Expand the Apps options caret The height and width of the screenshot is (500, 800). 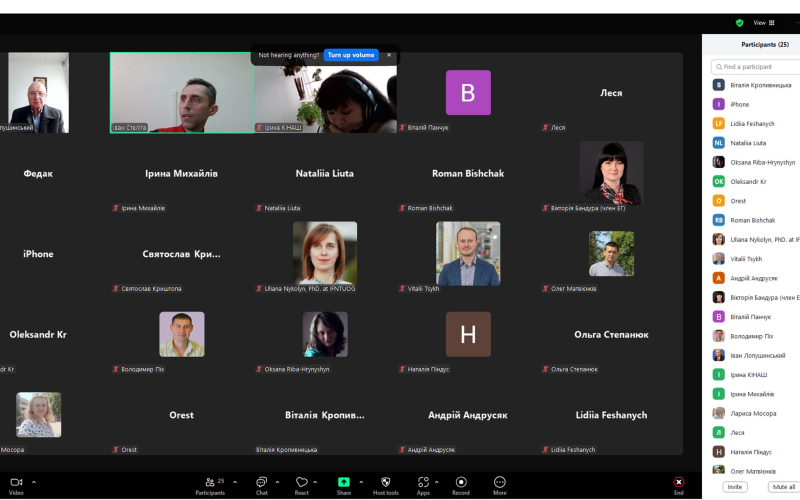437,482
